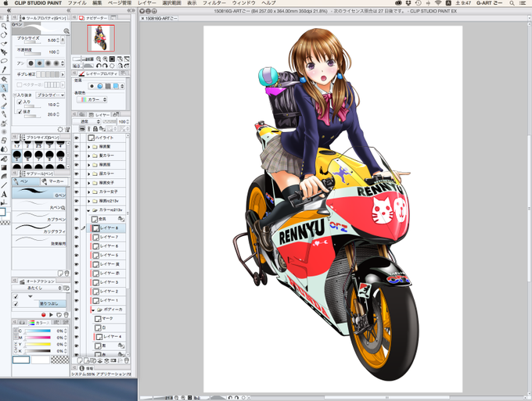The height and width of the screenshot is (401, 532).
Task: Hide レイヤー 1 layer
Action: 77,300
